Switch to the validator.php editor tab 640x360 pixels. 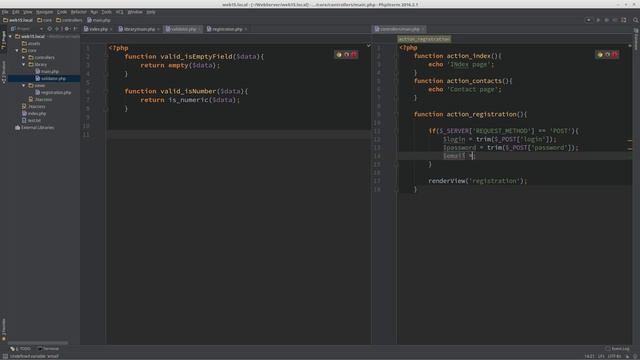183,29
